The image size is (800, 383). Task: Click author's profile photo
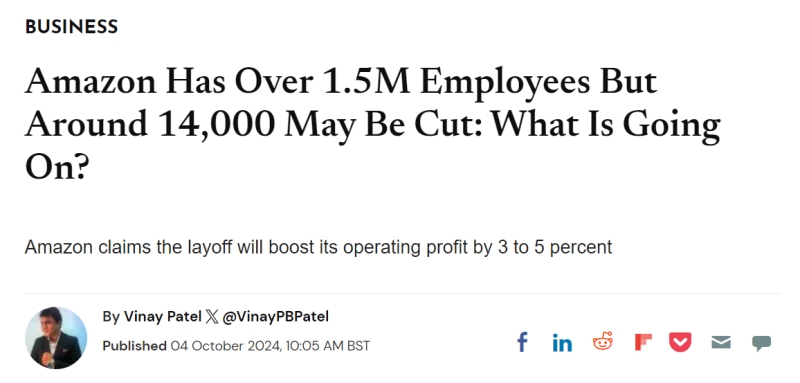[56, 338]
